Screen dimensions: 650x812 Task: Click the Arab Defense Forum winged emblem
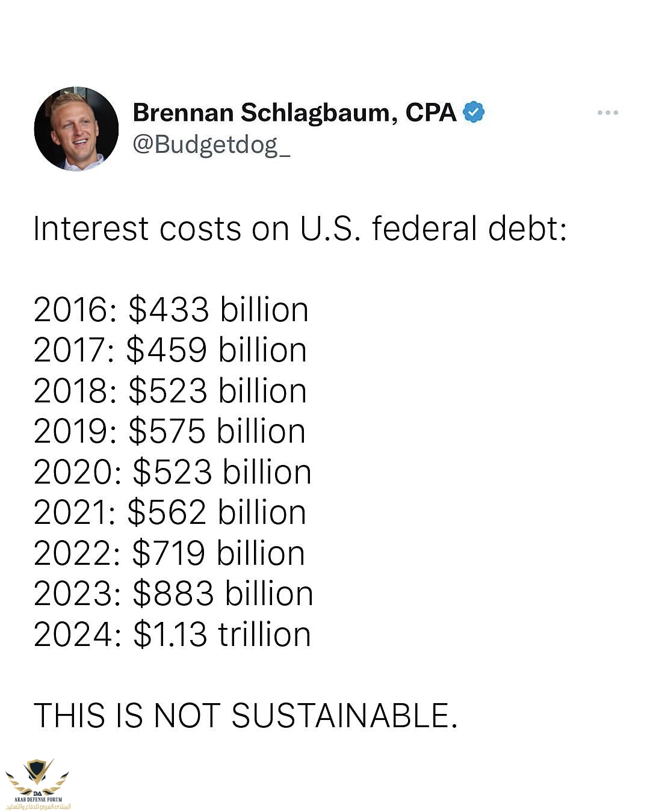pyautogui.click(x=37, y=775)
